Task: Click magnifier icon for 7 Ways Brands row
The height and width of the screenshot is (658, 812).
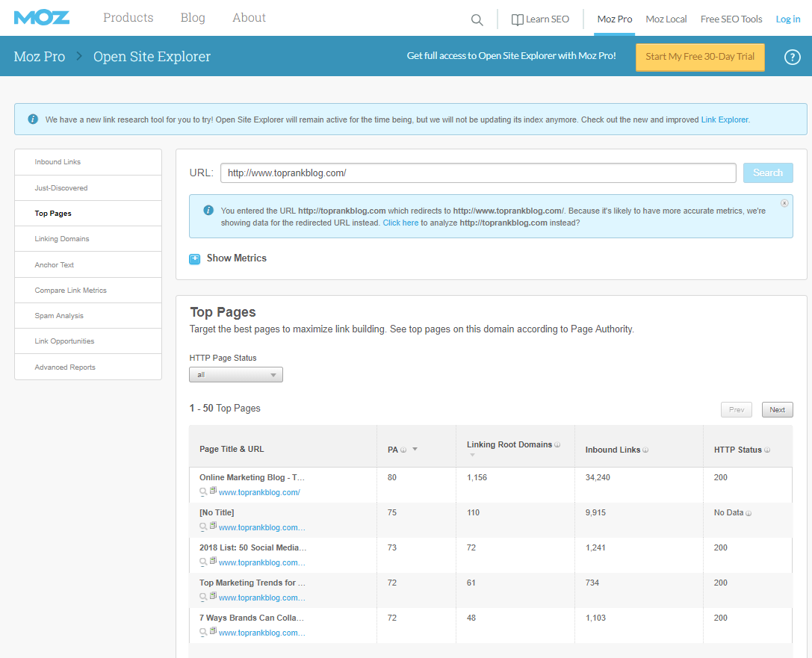Action: [x=203, y=632]
